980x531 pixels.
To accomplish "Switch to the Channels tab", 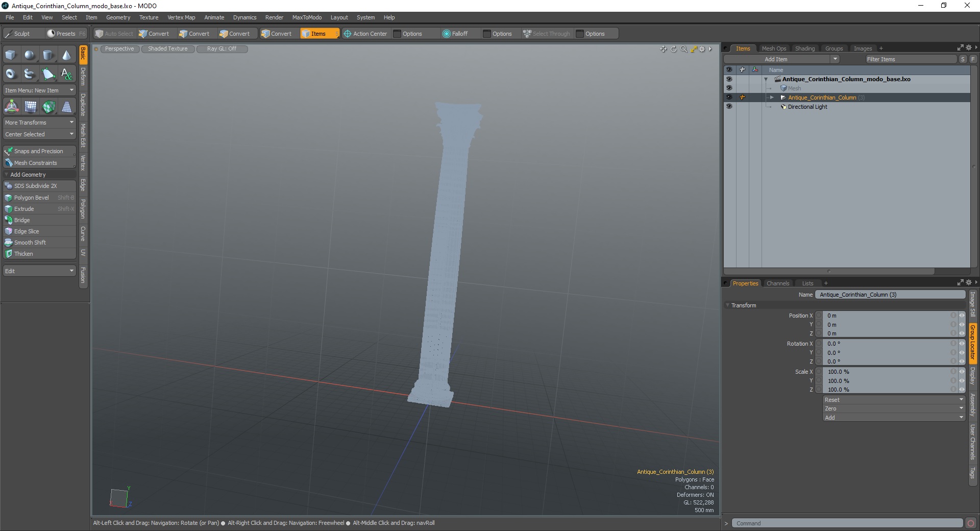I will (x=778, y=283).
